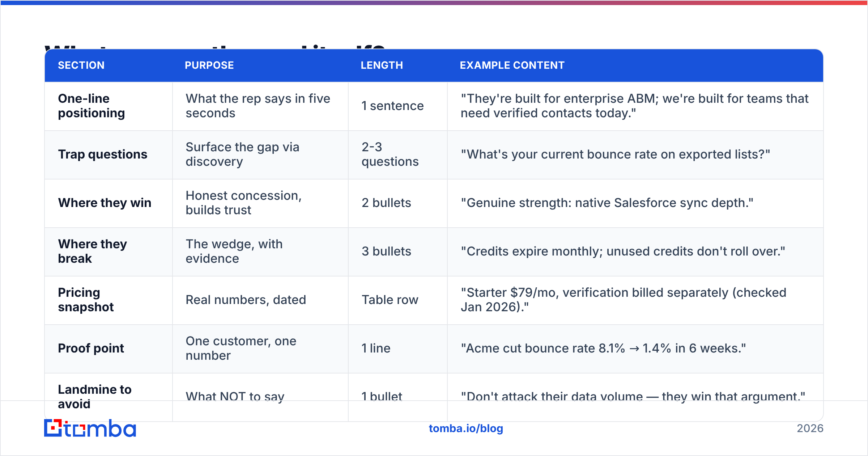Click 'One customer, one number'

(241, 348)
